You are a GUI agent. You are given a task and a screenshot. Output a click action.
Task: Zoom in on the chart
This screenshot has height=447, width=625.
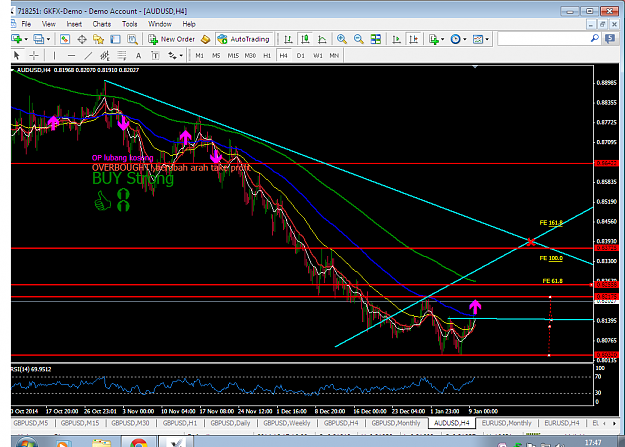coord(342,39)
